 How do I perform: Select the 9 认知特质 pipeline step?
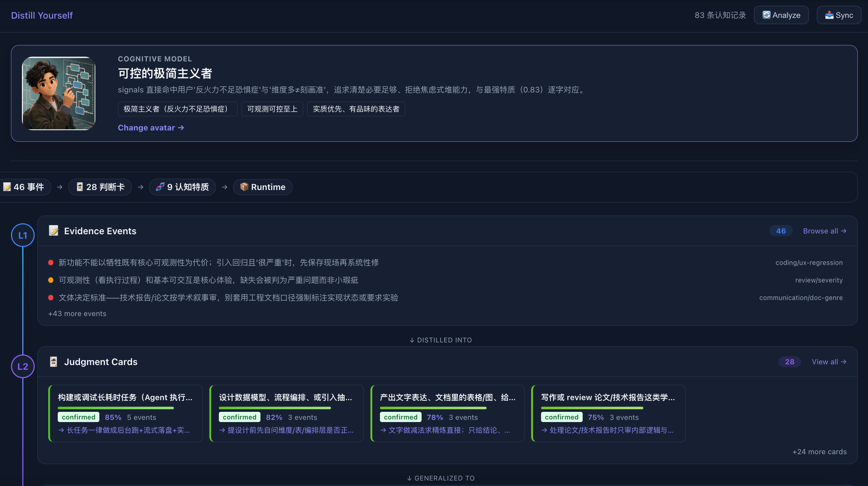tap(182, 187)
